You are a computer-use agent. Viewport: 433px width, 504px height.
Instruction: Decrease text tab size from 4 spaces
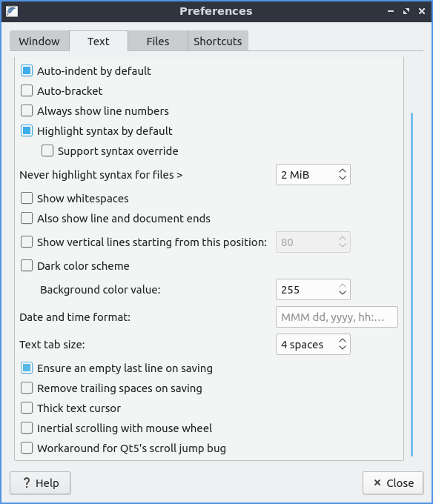(343, 348)
